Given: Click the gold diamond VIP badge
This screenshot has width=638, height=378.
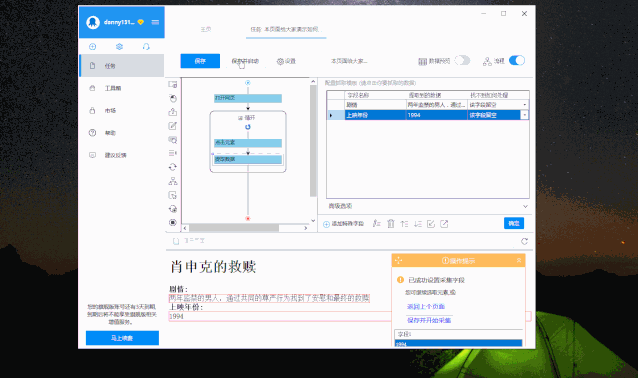Looking at the screenshot, I should tap(141, 22).
